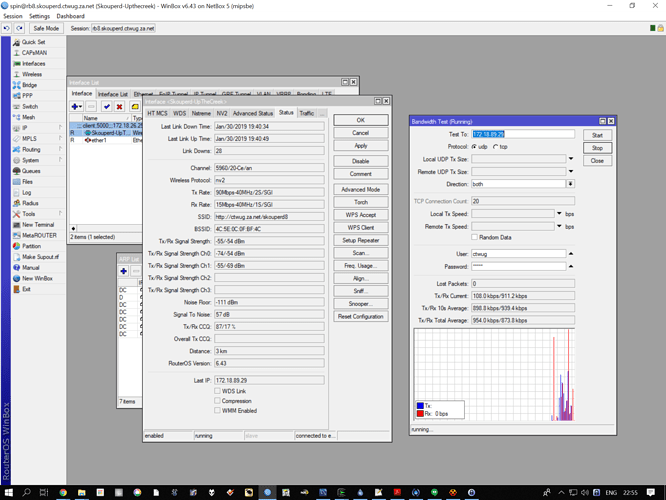Switch to the Traffic tab
This screenshot has width=666, height=500.
(307, 113)
